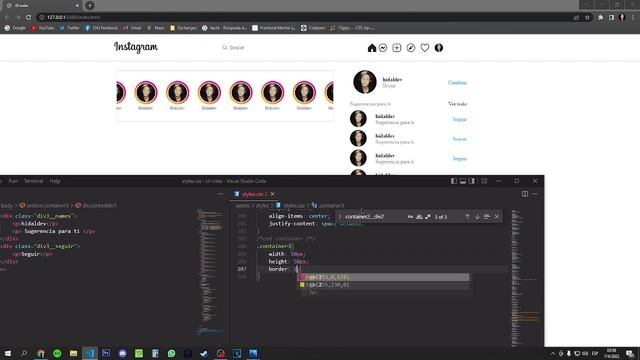Open the messenger icon in Instagram header
Image resolution: width=640 pixels, height=360 pixels.
click(x=383, y=48)
